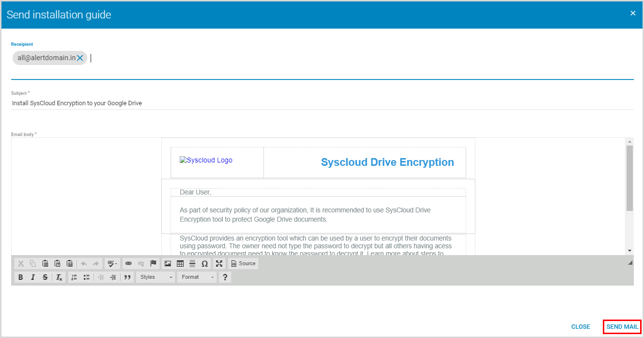Image resolution: width=644 pixels, height=338 pixels.
Task: Insert horizontal line icon
Action: point(192,263)
